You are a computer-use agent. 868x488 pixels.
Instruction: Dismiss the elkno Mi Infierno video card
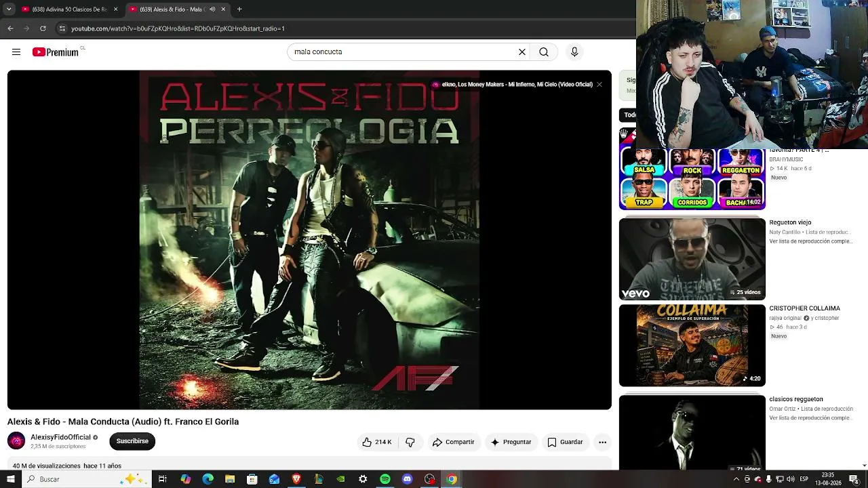point(599,85)
